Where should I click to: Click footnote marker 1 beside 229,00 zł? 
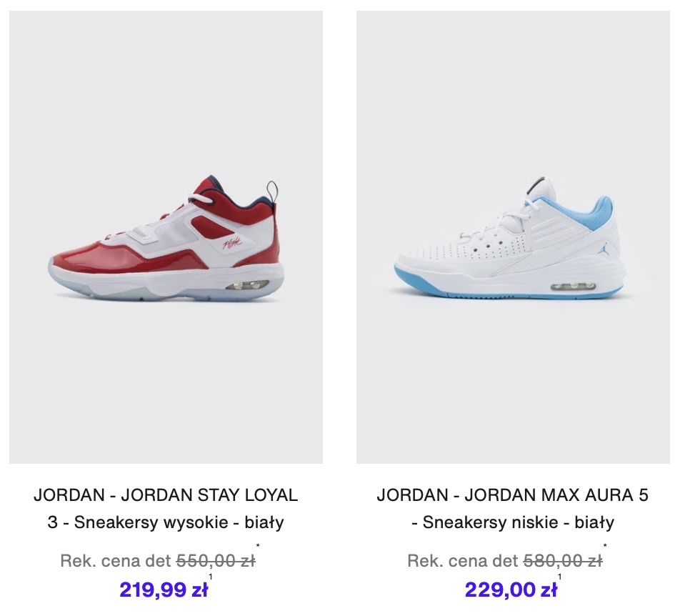point(559,577)
